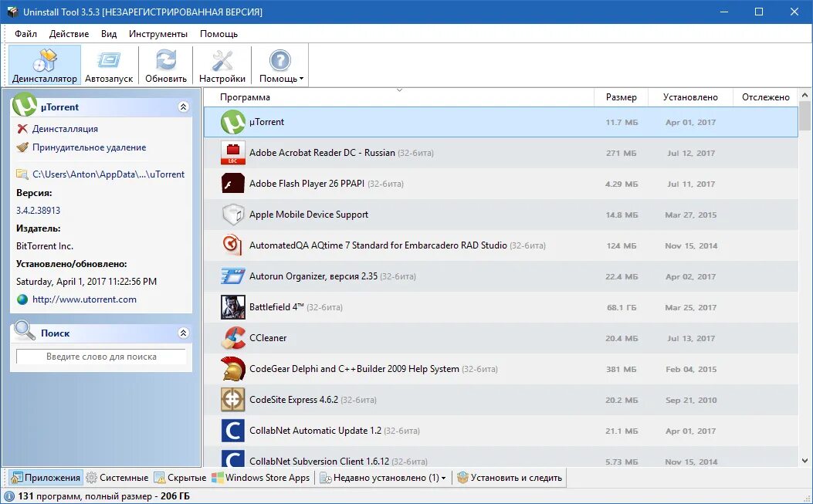Select the Adobe Flash Player 26 icon
Image resolution: width=813 pixels, height=504 pixels.
coord(233,184)
